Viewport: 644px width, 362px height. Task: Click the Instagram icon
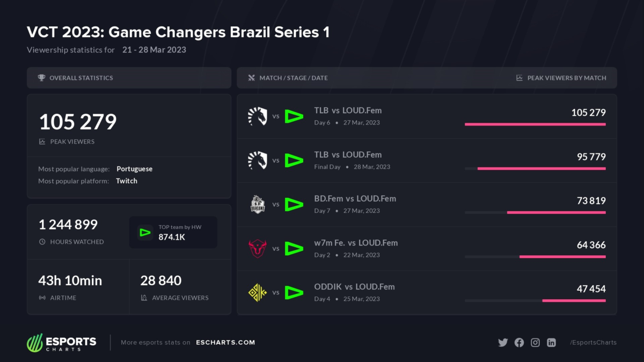535,343
